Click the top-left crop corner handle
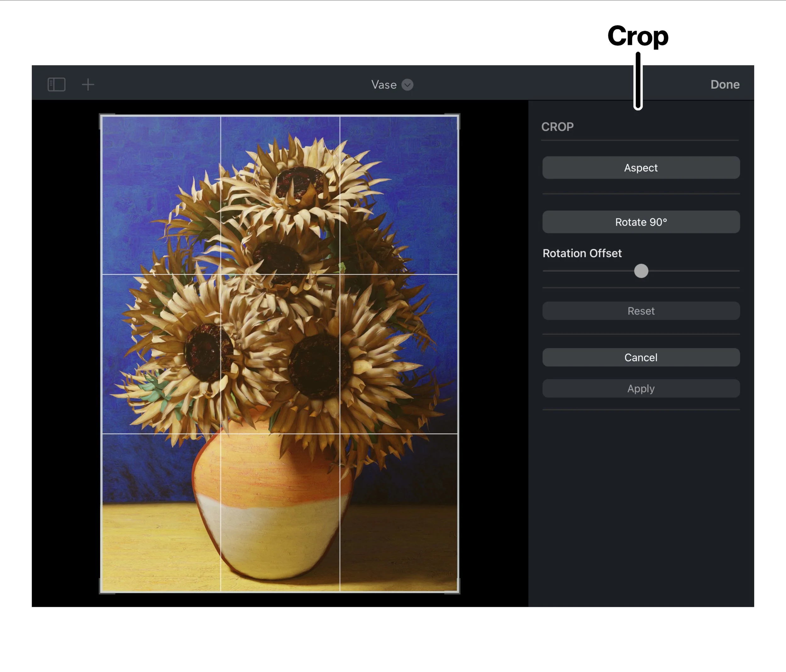The image size is (786, 672). click(101, 116)
